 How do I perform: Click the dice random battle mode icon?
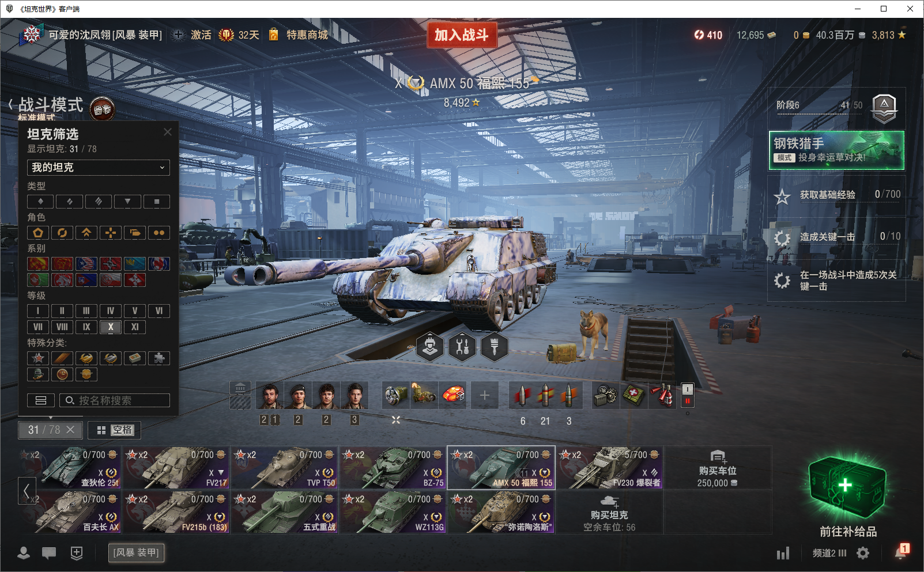103,109
